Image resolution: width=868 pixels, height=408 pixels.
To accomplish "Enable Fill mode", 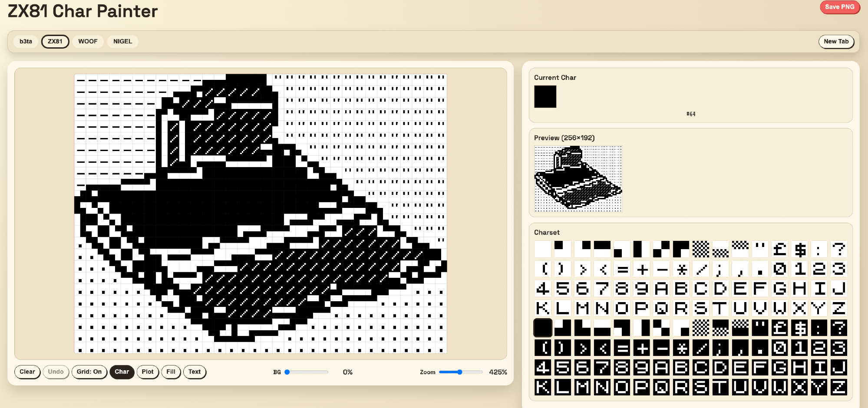I will (171, 372).
